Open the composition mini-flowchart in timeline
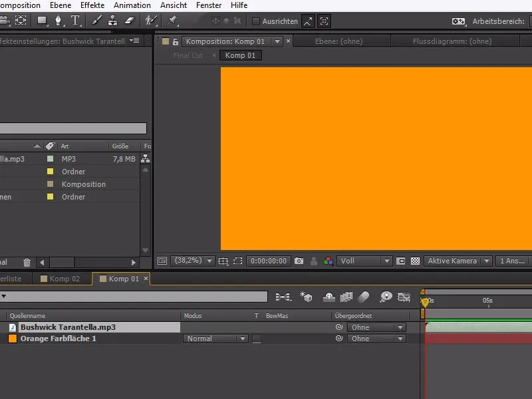The width and height of the screenshot is (532, 399). [x=283, y=297]
